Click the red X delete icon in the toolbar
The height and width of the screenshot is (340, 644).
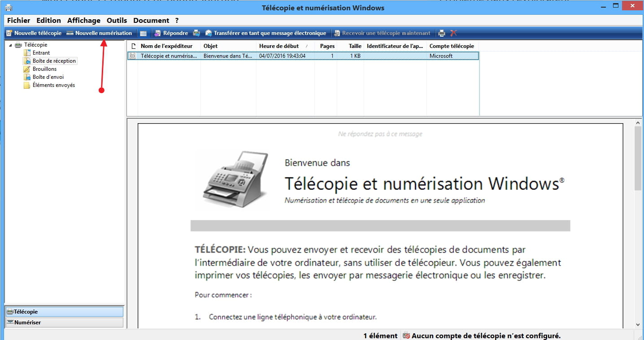pyautogui.click(x=453, y=33)
